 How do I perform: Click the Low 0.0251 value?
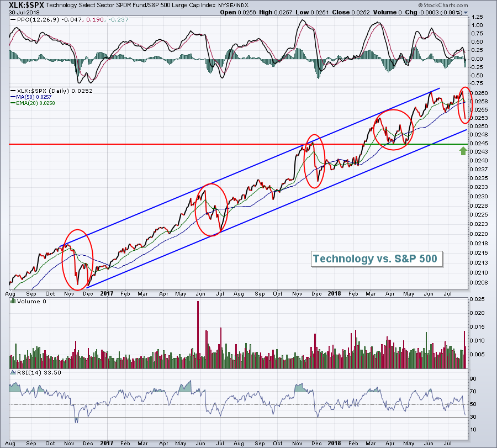[312, 12]
